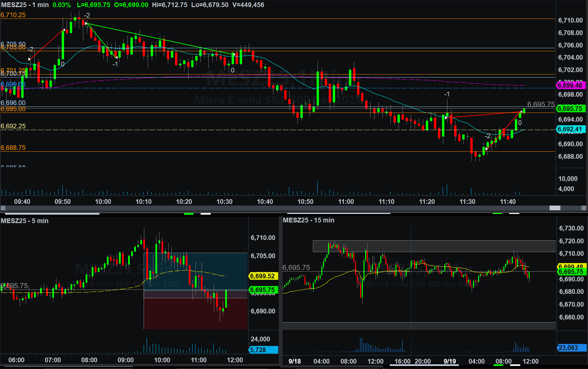Click the left arrow of the 1 min chart scrollbar
588x369 pixels.
[3, 208]
